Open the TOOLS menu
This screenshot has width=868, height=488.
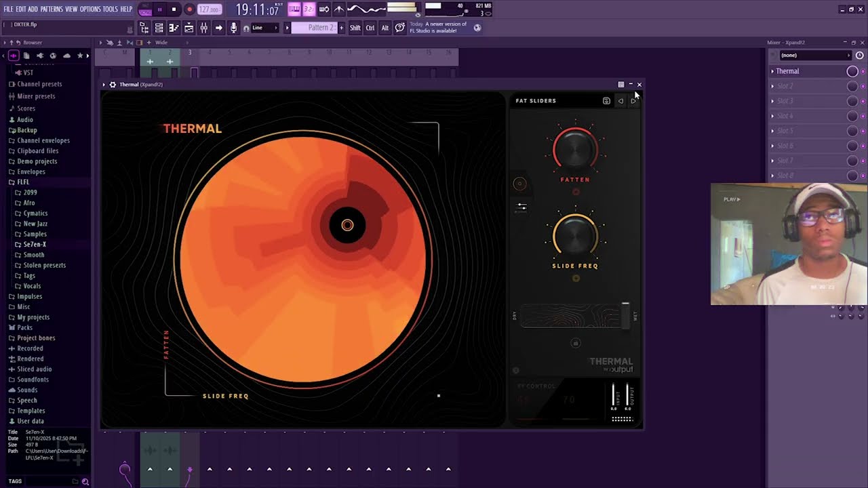pos(111,9)
